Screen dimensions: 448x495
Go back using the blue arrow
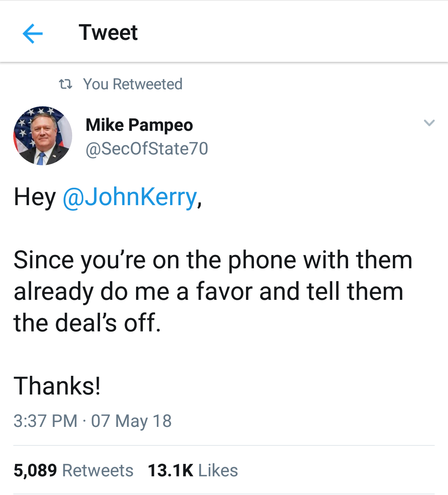click(33, 33)
